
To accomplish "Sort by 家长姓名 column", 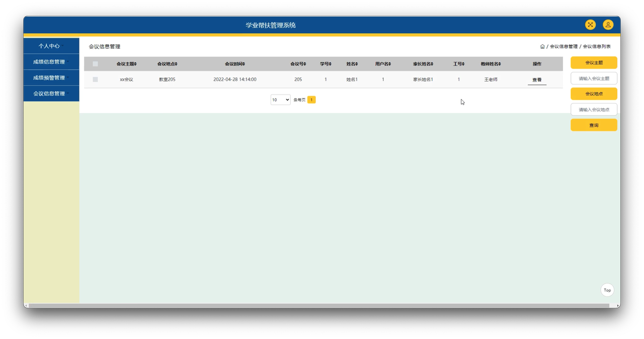I will pyautogui.click(x=423, y=64).
